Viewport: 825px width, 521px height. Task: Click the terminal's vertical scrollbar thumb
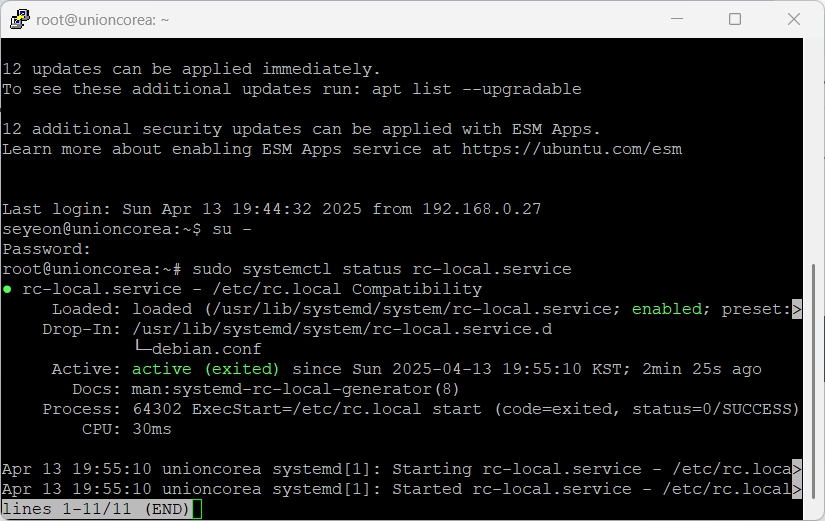point(814,382)
